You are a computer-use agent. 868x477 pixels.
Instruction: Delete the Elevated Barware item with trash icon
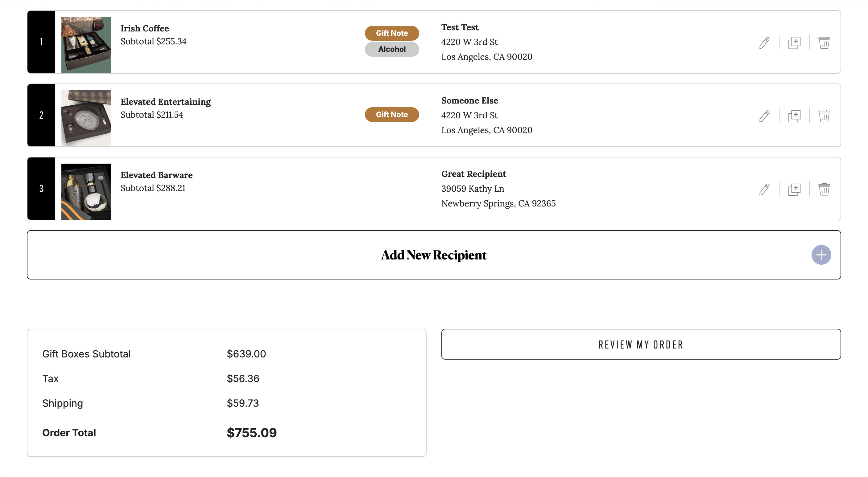pos(824,190)
